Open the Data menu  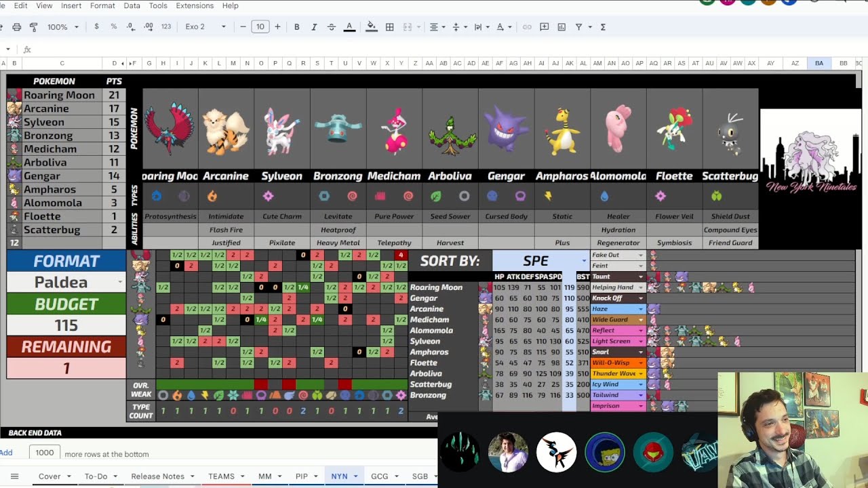pyautogui.click(x=132, y=5)
